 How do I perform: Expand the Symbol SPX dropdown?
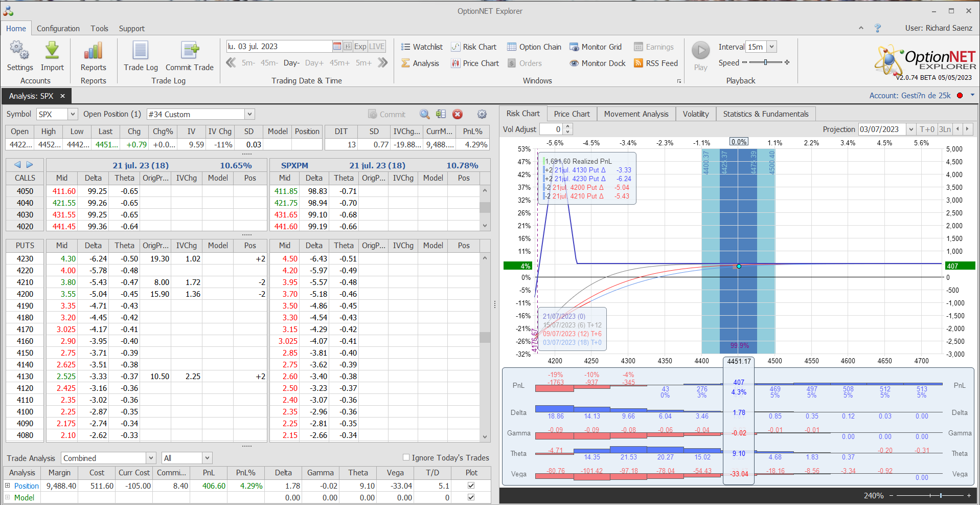click(73, 114)
